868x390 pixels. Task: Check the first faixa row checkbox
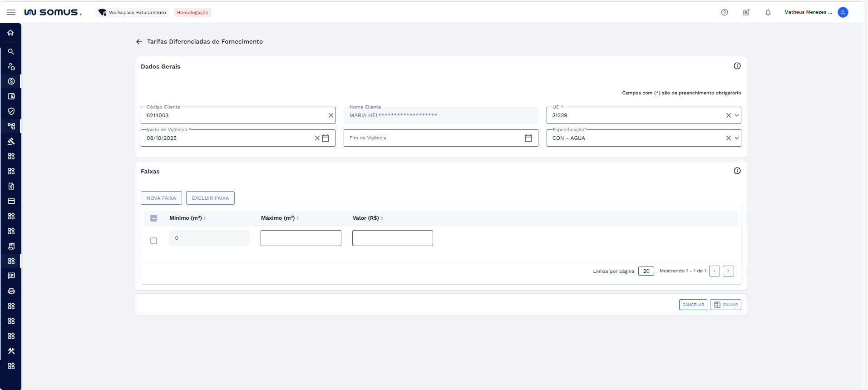coord(153,241)
